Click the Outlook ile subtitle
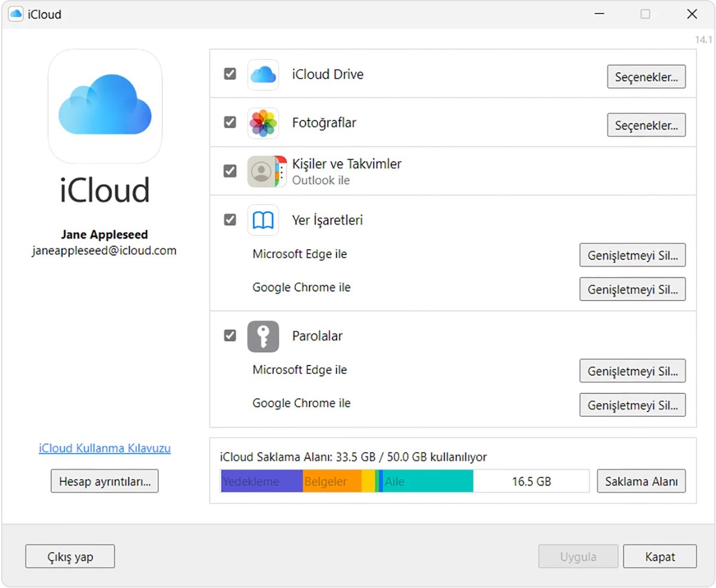The height and width of the screenshot is (588, 716). tap(321, 180)
